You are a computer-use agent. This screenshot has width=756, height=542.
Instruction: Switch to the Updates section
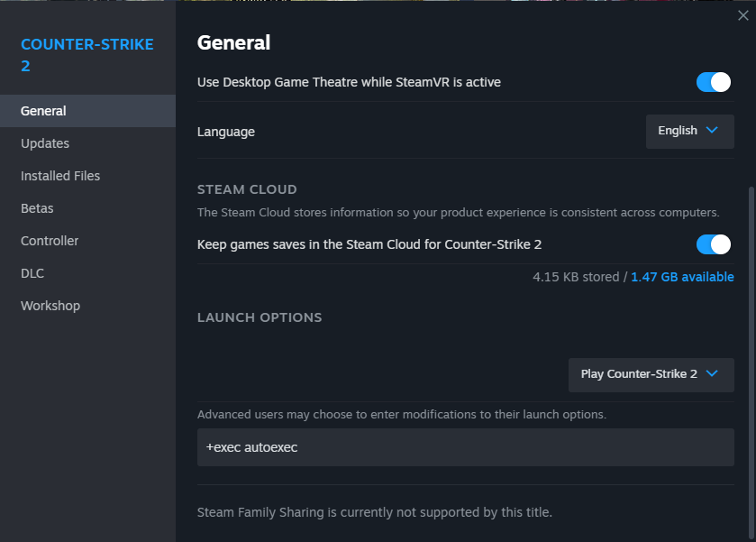click(x=87, y=143)
